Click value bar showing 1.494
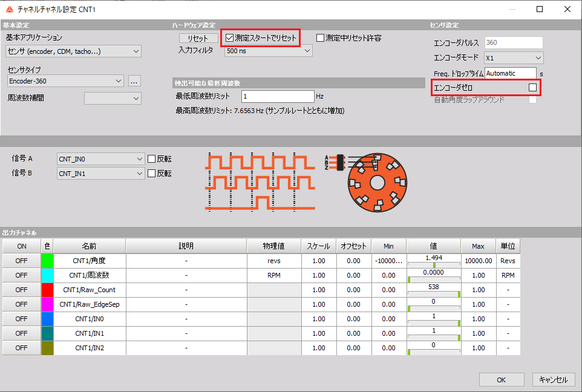The width and height of the screenshot is (582, 392). point(434,261)
